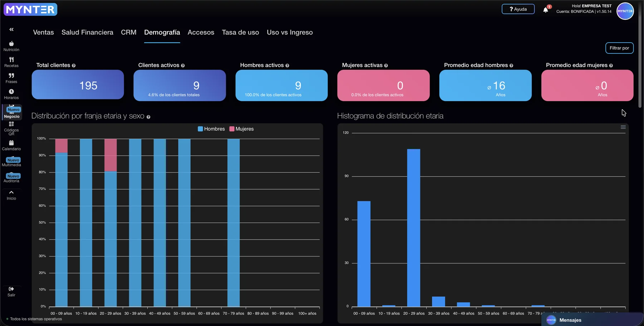This screenshot has width=644, height=326.
Task: Click the Inicio up-arrow item
Action: pyautogui.click(x=11, y=195)
